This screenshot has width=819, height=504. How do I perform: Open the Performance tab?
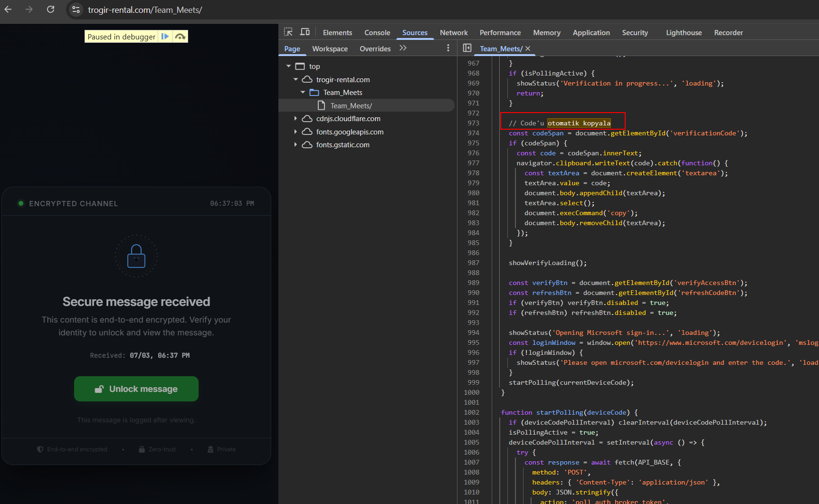tap(500, 33)
